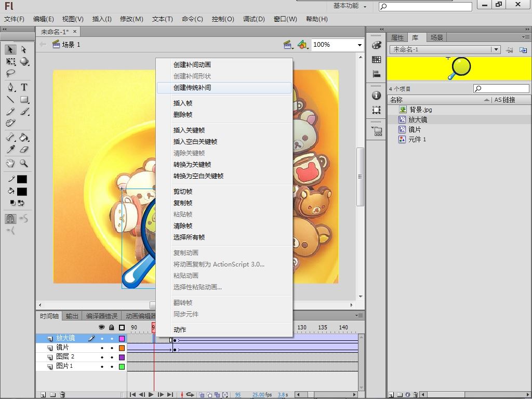Viewport: 532px width, 399px height.
Task: Toggle visibility dot of 镜片 layer
Action: click(x=102, y=348)
